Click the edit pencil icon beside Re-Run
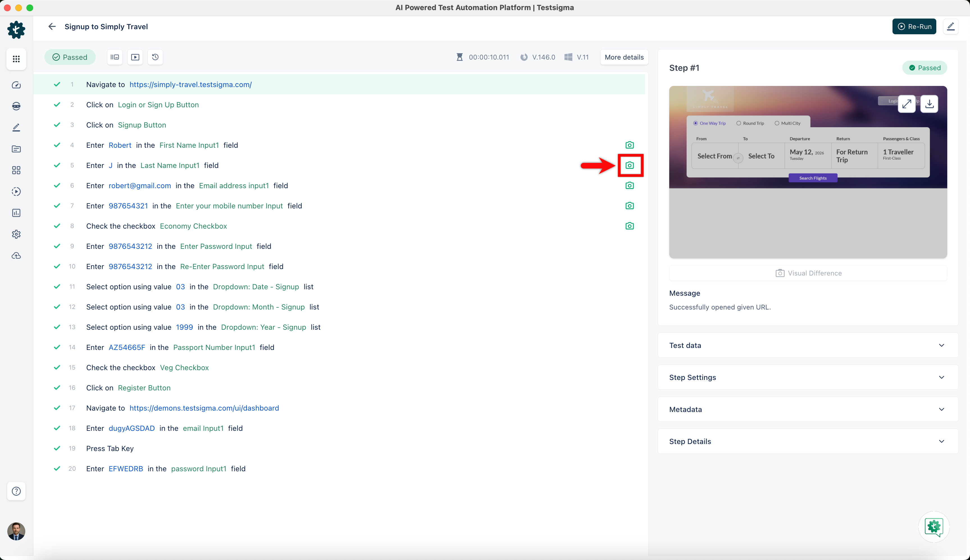The height and width of the screenshot is (560, 970). [x=950, y=26]
